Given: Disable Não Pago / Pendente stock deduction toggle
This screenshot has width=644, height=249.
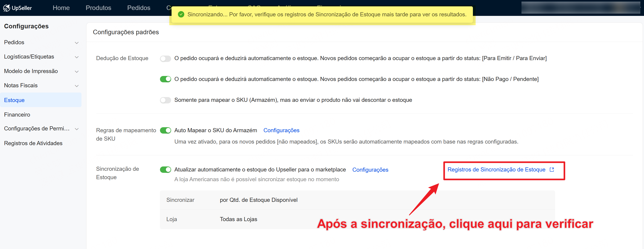Looking at the screenshot, I should (165, 79).
